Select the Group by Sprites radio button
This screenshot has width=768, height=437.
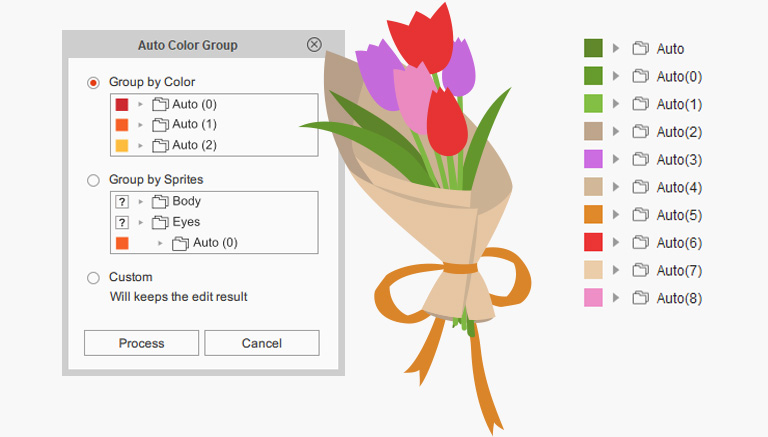[x=94, y=180]
